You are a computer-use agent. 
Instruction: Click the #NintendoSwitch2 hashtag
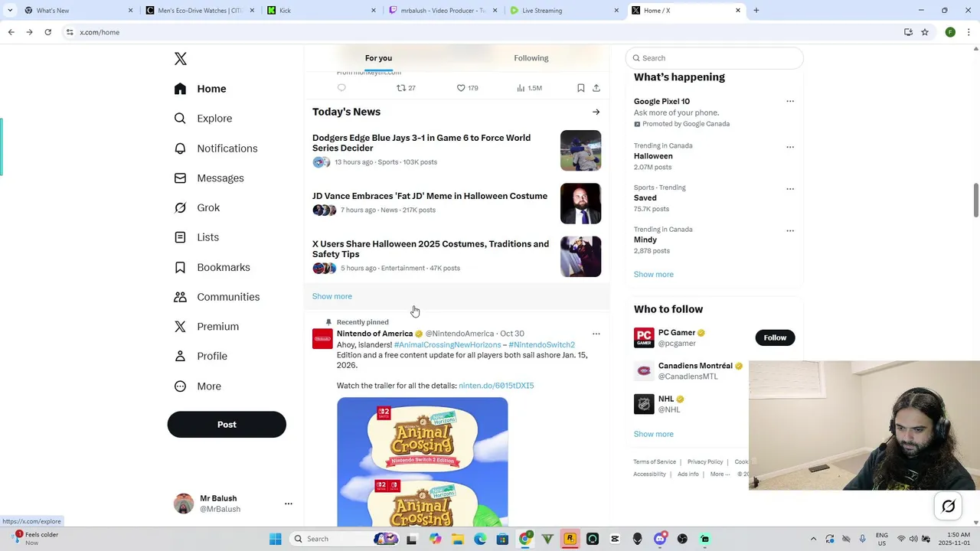pyautogui.click(x=542, y=345)
